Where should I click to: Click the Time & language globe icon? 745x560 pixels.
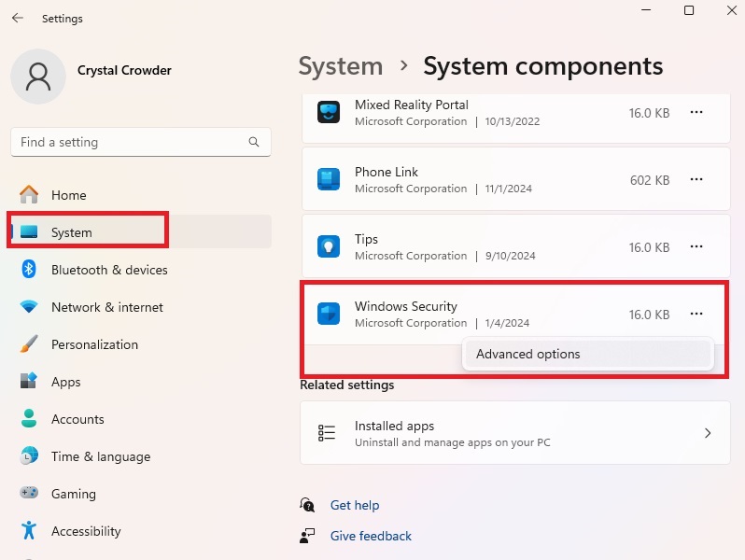click(x=29, y=455)
